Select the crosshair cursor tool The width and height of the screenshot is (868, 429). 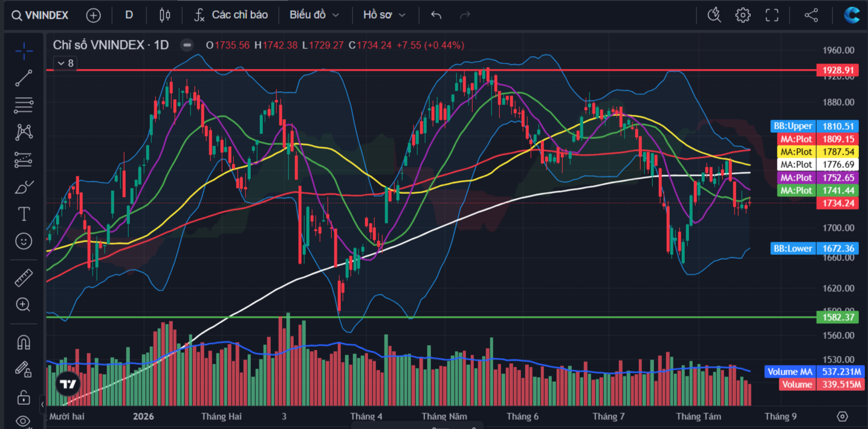coord(24,51)
